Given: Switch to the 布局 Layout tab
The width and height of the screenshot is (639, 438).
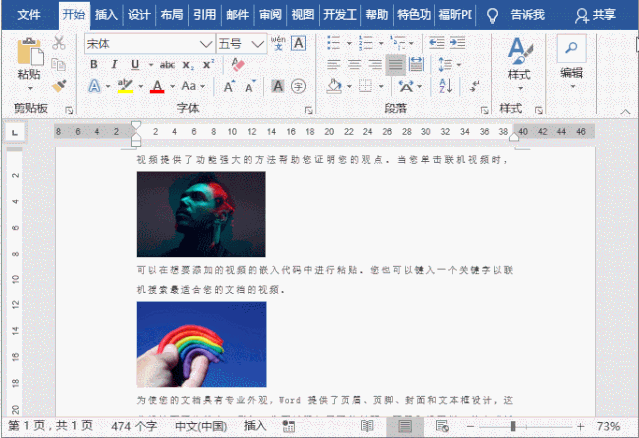Looking at the screenshot, I should point(172,15).
